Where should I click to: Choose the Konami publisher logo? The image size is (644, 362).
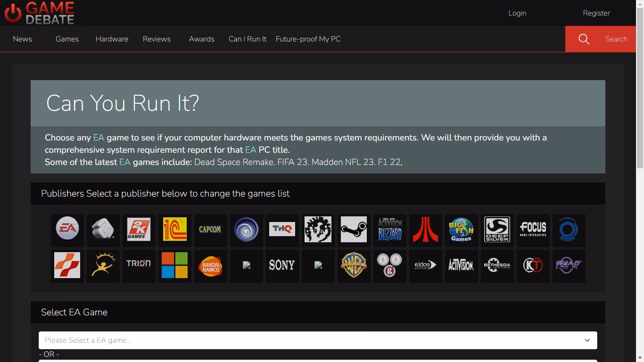tap(67, 265)
